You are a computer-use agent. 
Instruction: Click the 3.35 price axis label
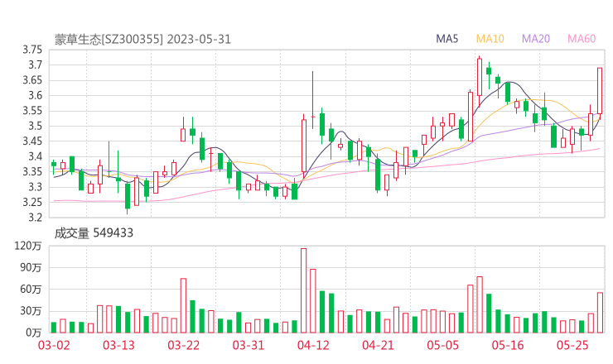32,172
